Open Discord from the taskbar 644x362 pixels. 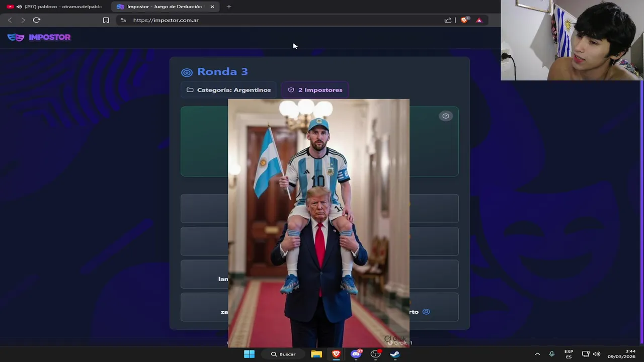(356, 354)
